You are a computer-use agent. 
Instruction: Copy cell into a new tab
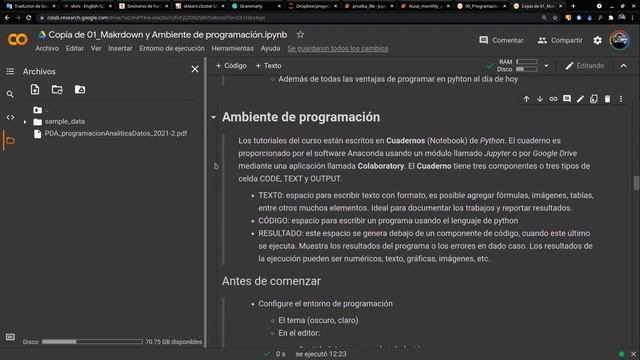point(594,99)
